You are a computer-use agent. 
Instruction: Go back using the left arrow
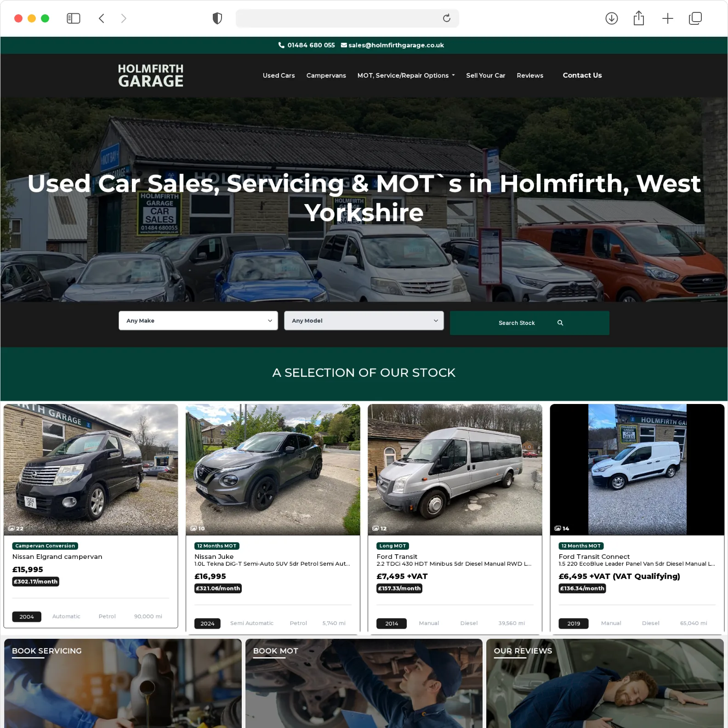pos(102,18)
